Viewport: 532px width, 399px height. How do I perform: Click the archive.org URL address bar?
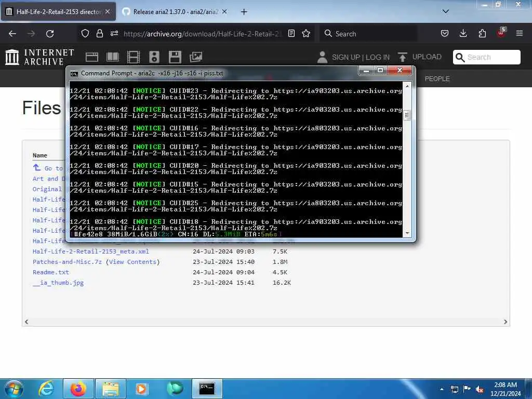click(202, 34)
